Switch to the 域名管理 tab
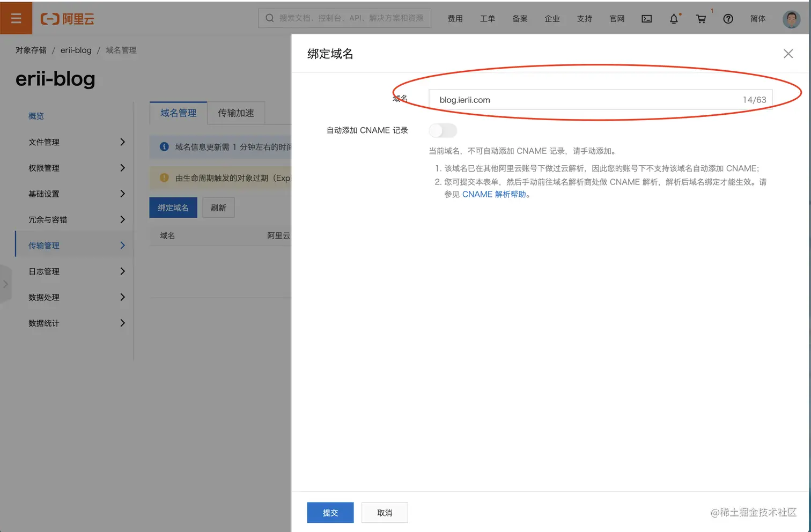Screen dimensions: 811x532 (179, 113)
